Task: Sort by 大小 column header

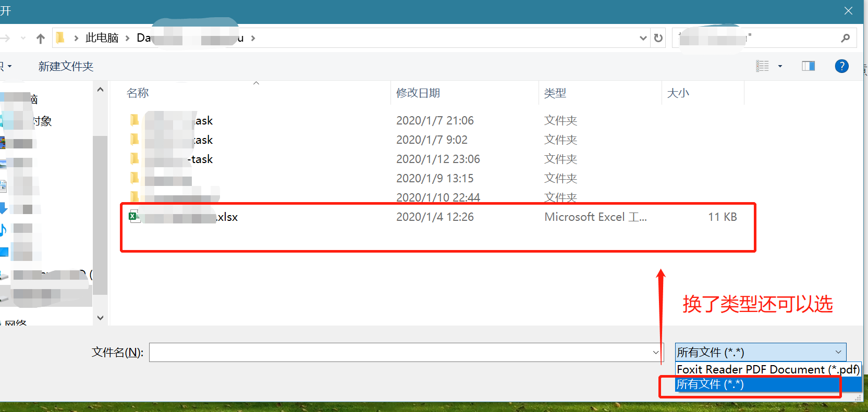Action: 678,93
